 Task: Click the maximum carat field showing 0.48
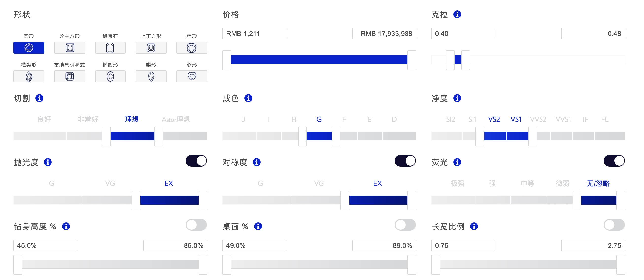click(593, 34)
